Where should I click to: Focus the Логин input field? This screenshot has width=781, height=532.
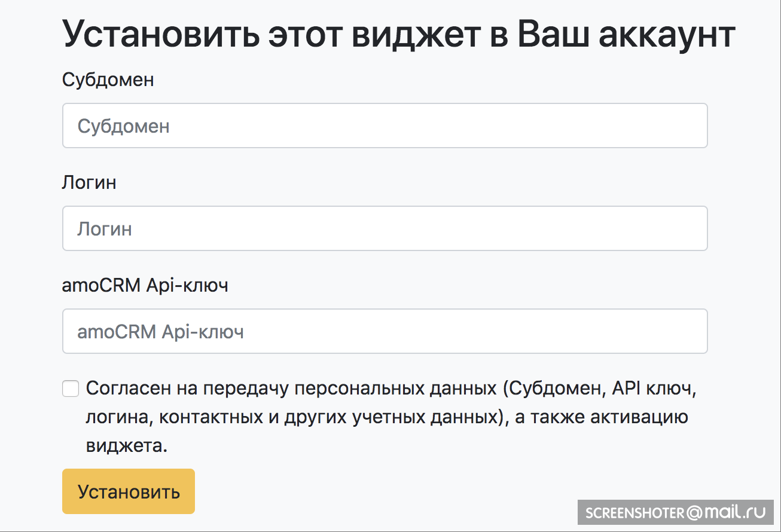(385, 228)
